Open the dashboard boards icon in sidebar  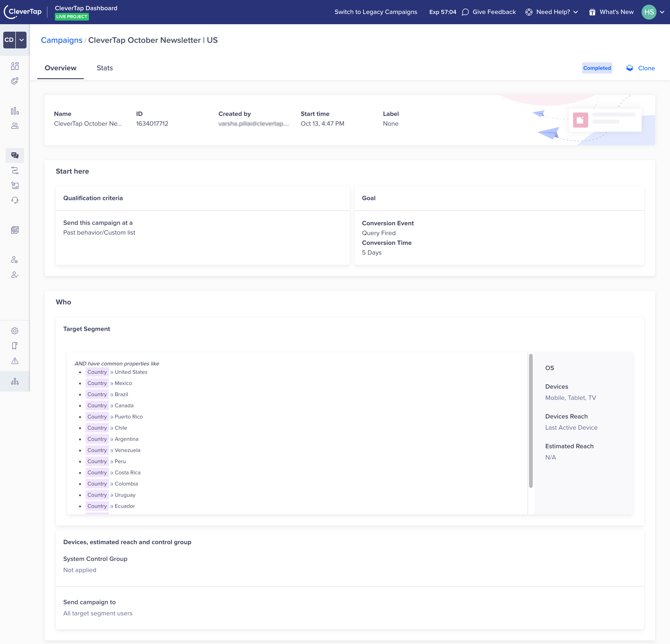(x=15, y=66)
